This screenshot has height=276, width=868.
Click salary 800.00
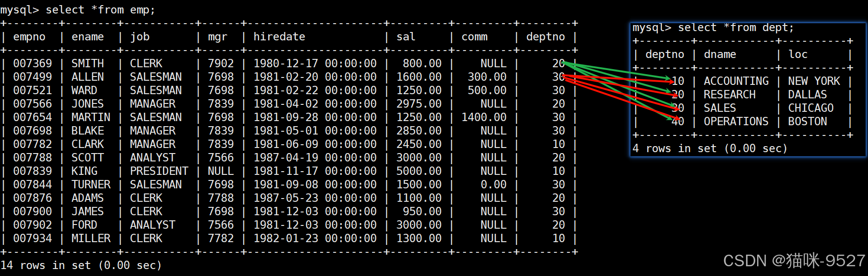click(x=422, y=63)
